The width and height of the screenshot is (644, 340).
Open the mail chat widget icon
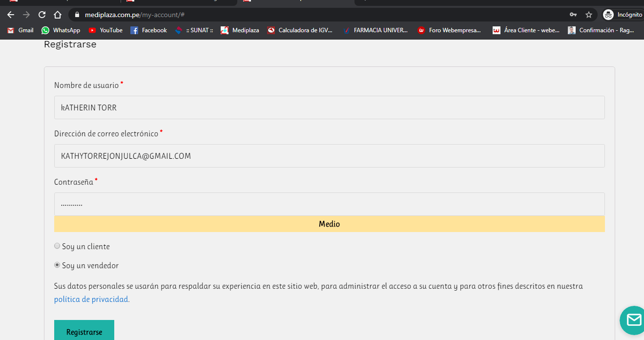pos(633,320)
